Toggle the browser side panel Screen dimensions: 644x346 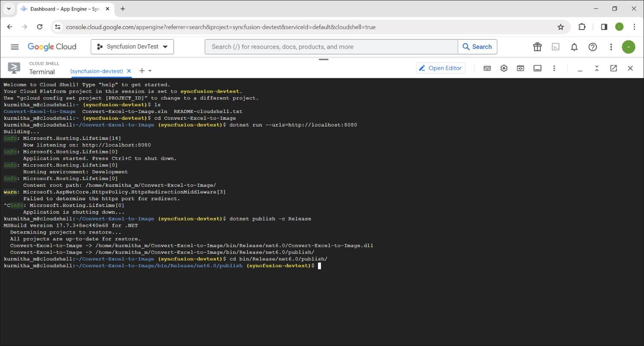pos(604,27)
